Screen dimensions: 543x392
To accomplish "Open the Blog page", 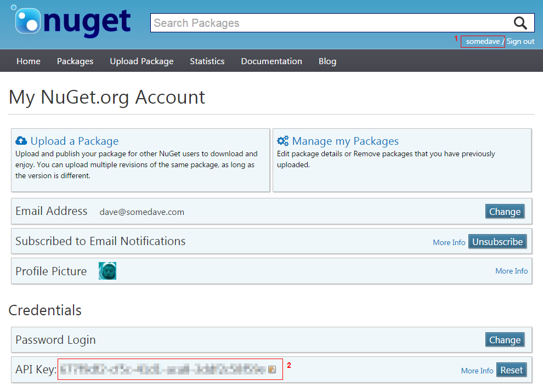I will coord(327,61).
